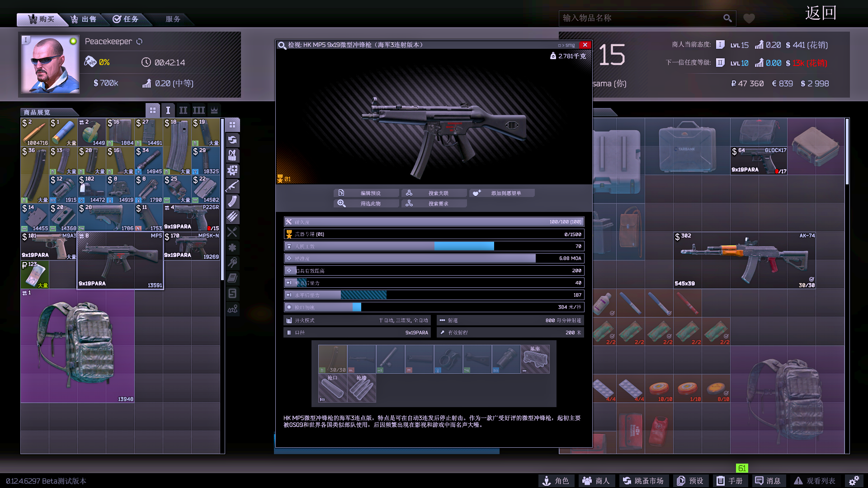Image resolution: width=868 pixels, height=488 pixels.
Task: Open 预设 in the bottom bar
Action: 690,481
